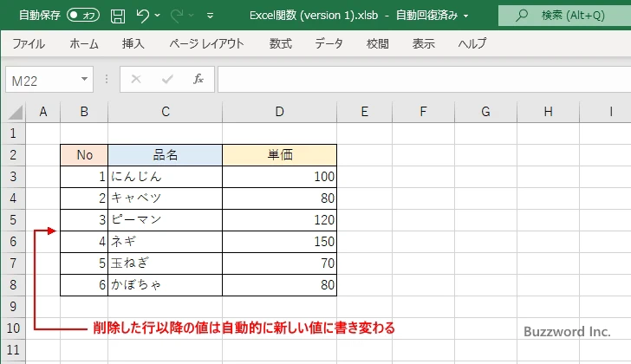631x364 pixels.
Task: Select column E header
Action: (x=365, y=112)
